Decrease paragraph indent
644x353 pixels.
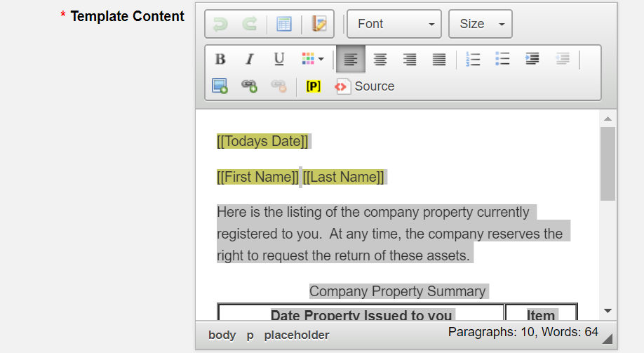point(562,59)
